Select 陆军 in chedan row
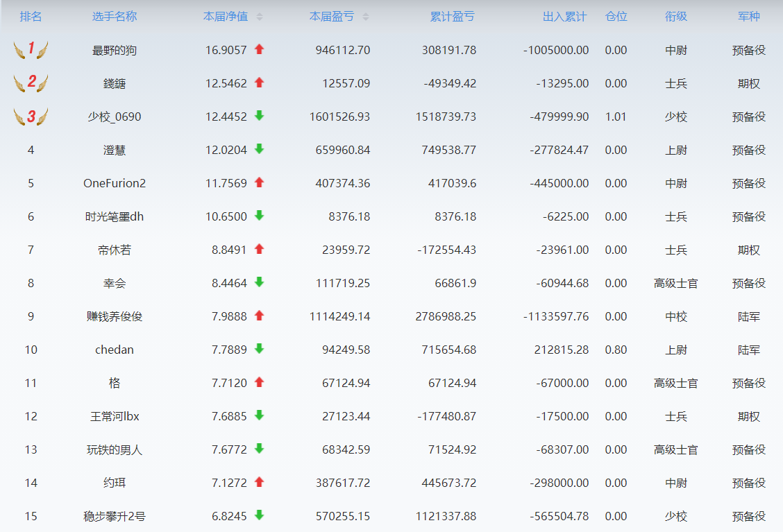 [749, 350]
